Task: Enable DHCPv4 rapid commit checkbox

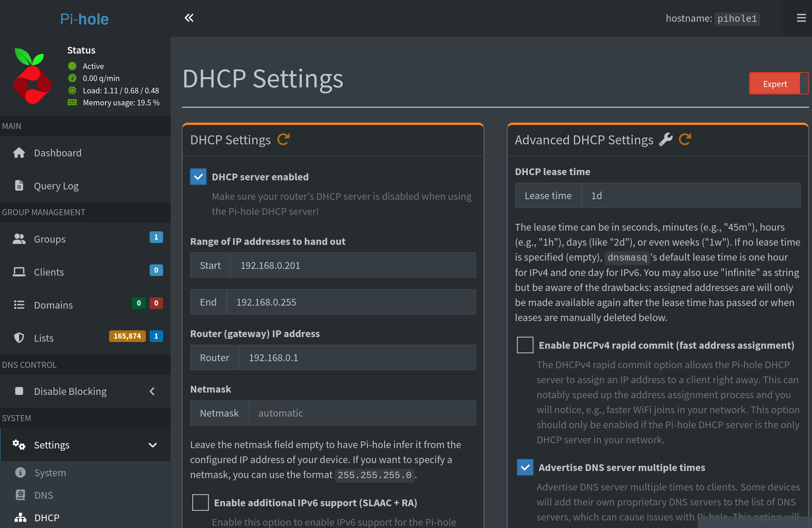Action: pos(525,345)
